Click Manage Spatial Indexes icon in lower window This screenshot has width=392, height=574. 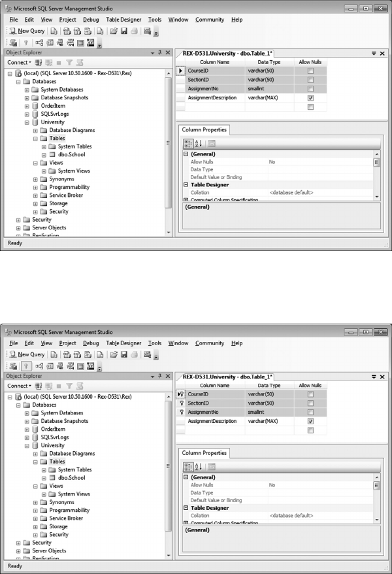(x=90, y=366)
